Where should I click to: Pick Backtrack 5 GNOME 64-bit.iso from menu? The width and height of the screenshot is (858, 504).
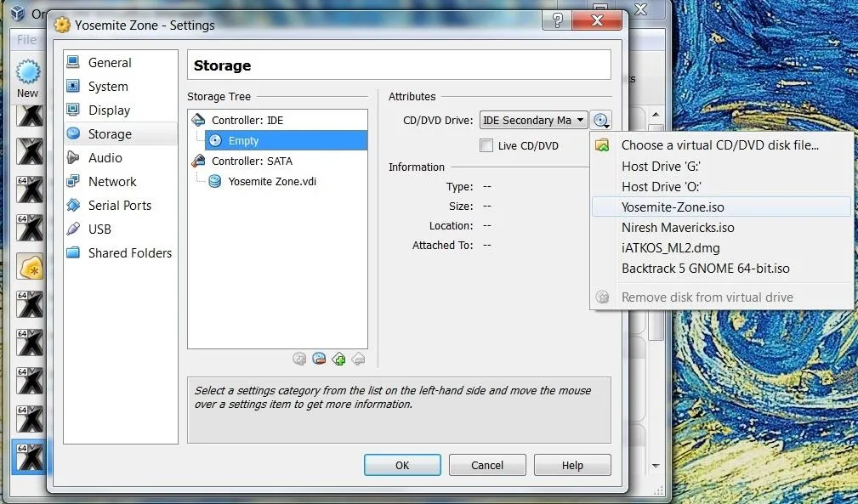[721, 269]
